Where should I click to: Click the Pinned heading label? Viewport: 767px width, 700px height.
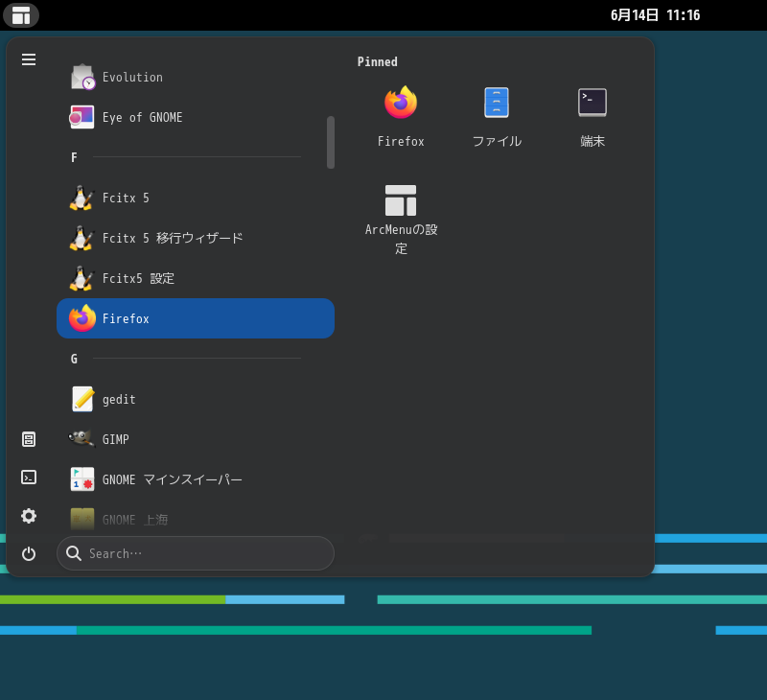tap(377, 61)
